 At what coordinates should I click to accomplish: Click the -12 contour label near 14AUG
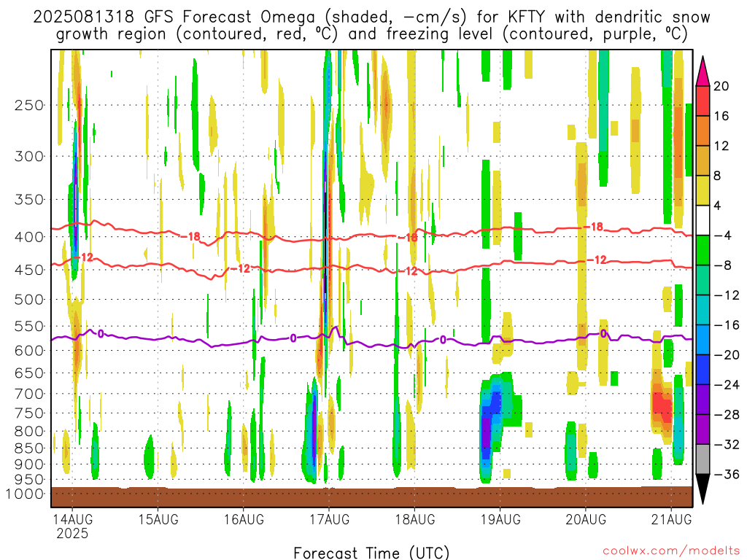(84, 257)
